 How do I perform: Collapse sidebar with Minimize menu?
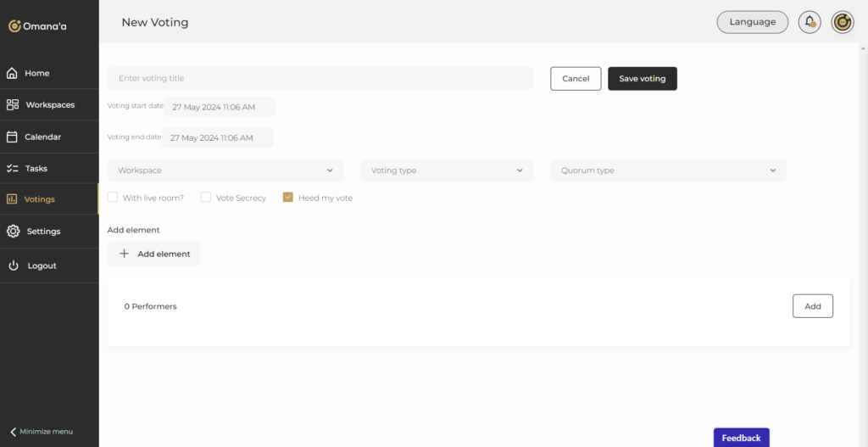[x=41, y=431]
